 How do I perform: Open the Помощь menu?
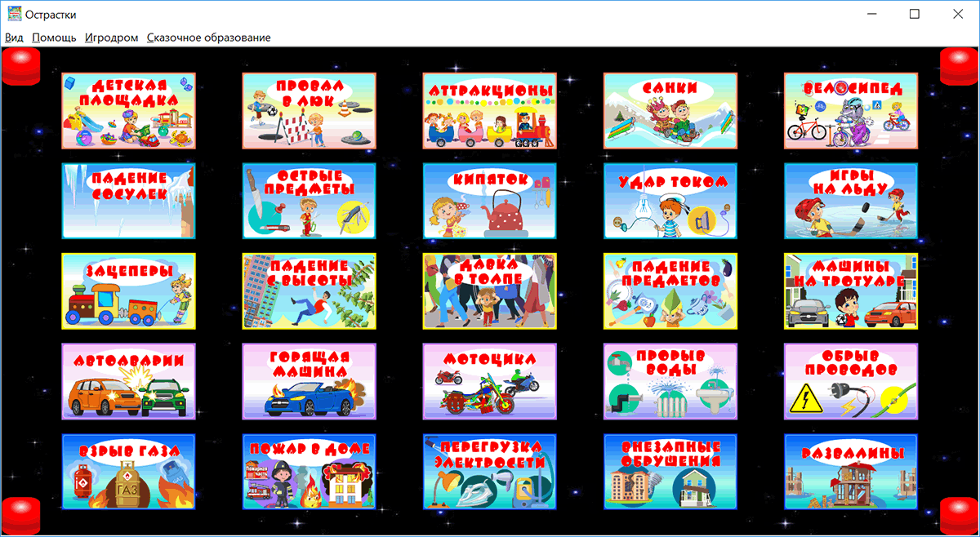(54, 38)
